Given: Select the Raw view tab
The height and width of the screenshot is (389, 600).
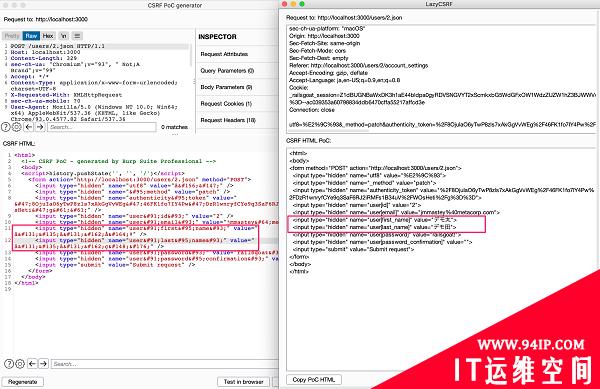Looking at the screenshot, I should (x=31, y=36).
